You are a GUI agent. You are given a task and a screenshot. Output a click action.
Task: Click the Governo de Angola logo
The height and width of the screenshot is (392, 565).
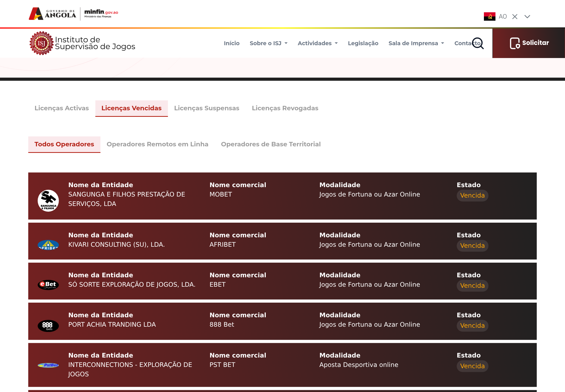[52, 14]
